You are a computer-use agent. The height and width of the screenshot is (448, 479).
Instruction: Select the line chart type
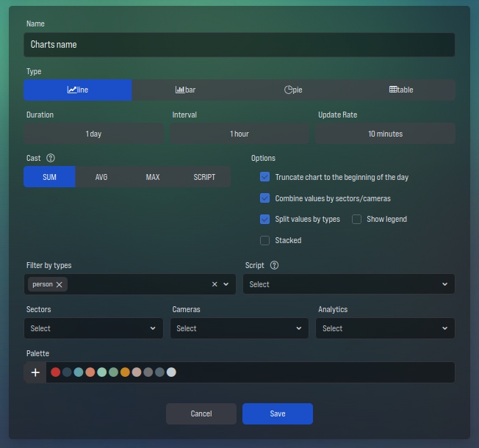pos(78,90)
